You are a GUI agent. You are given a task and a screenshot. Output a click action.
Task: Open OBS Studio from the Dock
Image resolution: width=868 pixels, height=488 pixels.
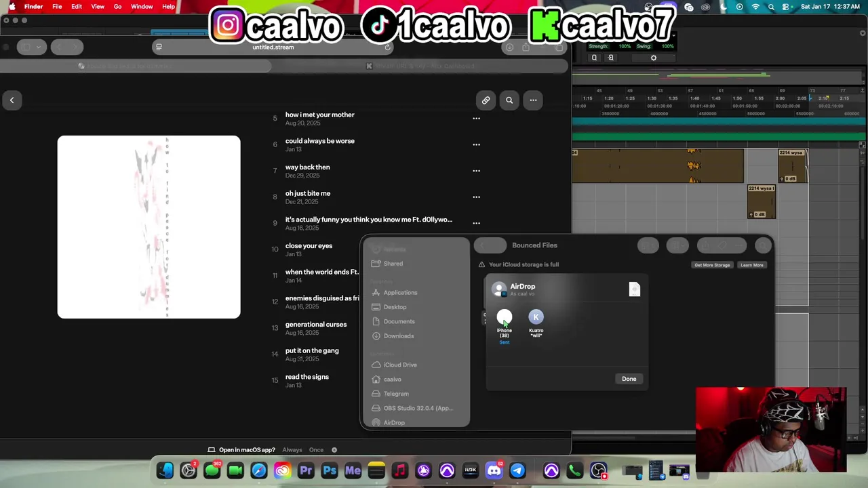point(598,470)
